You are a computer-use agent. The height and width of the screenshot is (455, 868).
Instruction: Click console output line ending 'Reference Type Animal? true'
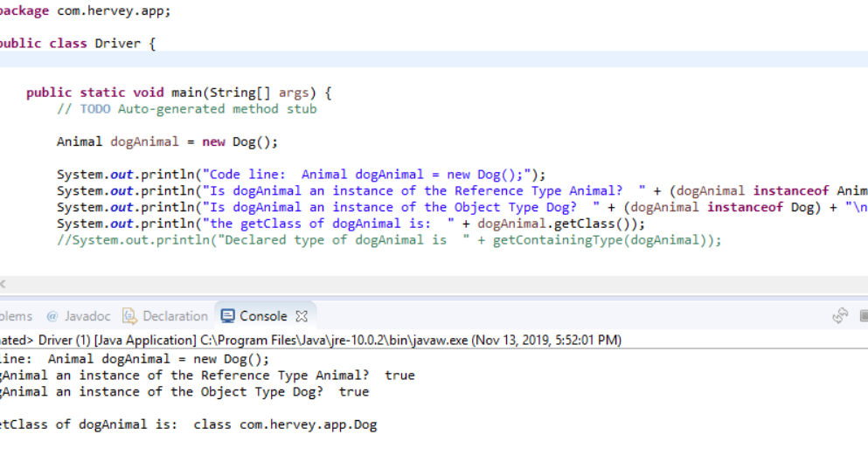[207, 376]
